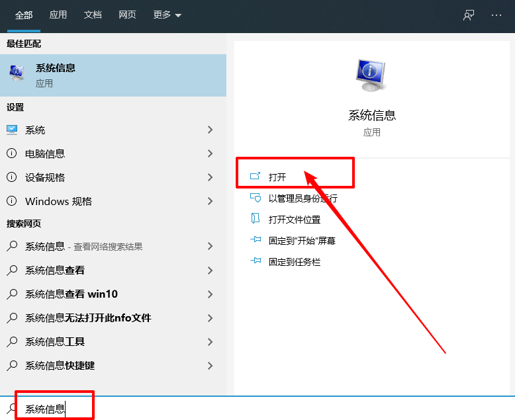Expand the chevron next to Windows 规格

tap(210, 201)
